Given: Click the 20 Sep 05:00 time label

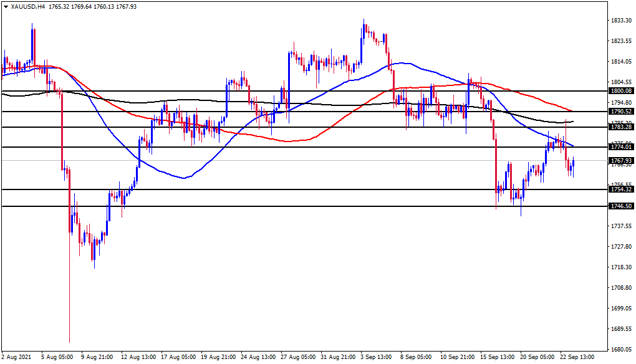Looking at the screenshot, I should pos(537,357).
